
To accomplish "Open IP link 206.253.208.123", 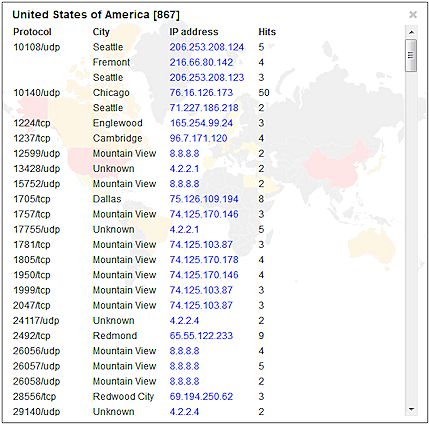I will (207, 77).
